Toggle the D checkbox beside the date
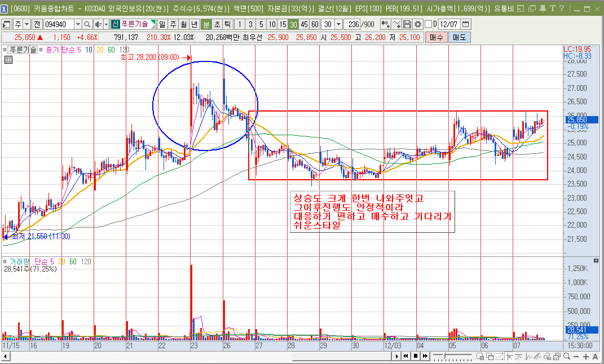This screenshot has width=604, height=364. click(428, 24)
